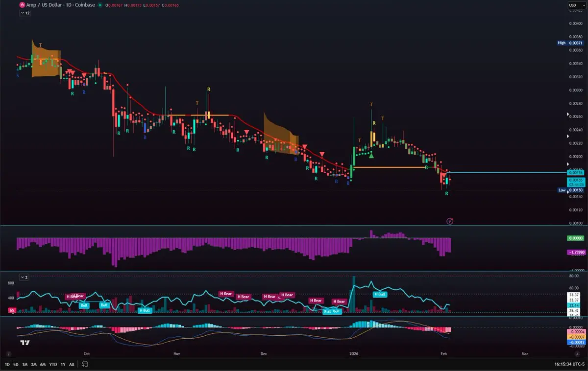This screenshot has height=371, width=588.
Task: Click the 0.00300 price scale value
Action: (576, 90)
